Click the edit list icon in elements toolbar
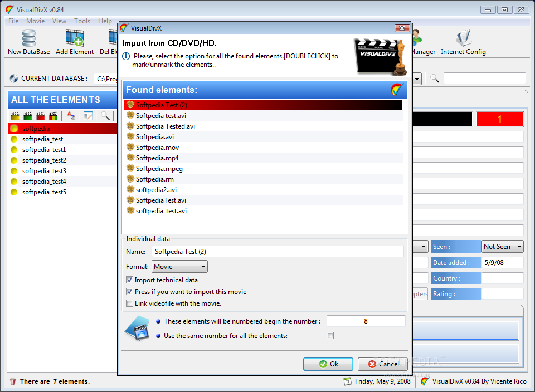535x392 pixels. click(x=88, y=116)
